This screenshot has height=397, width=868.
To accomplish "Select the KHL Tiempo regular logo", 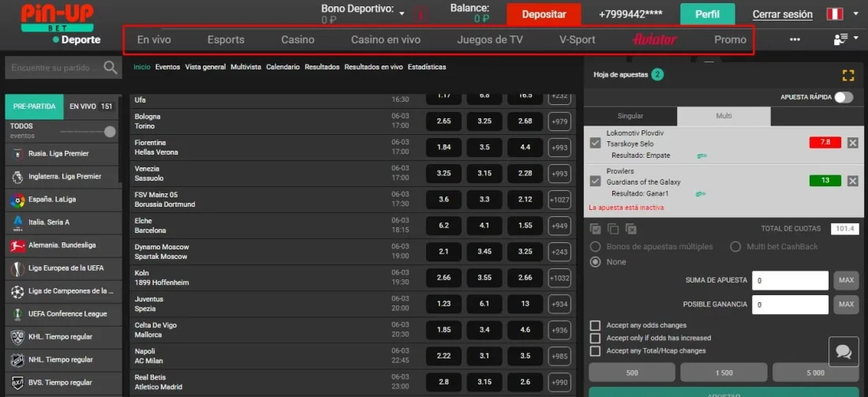I will (x=17, y=337).
